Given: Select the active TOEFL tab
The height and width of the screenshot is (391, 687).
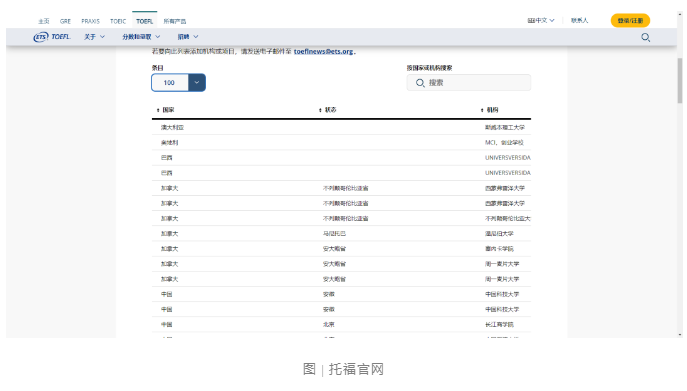Looking at the screenshot, I should pos(145,21).
